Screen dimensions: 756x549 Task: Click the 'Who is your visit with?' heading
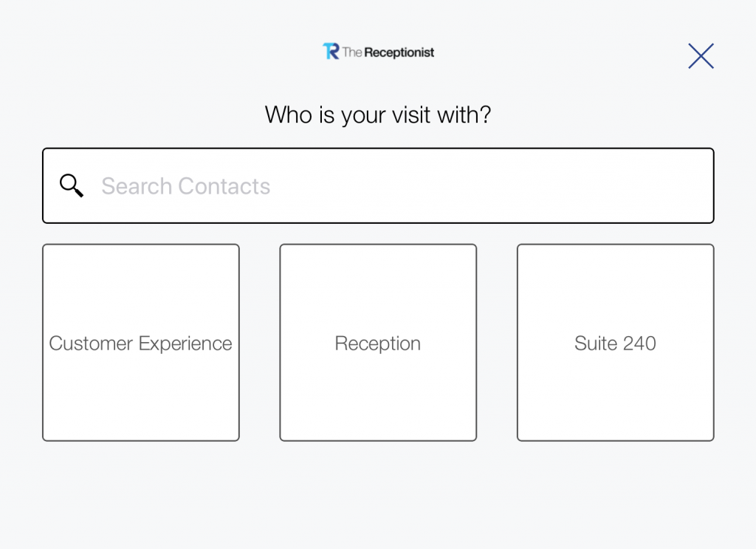pos(378,115)
